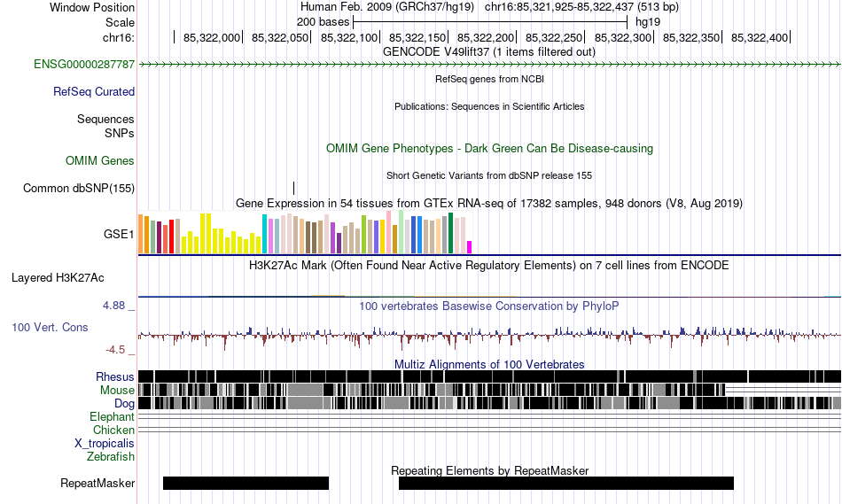Select the Sequences track label
Viewport: 842px width, 504px height.
[105, 120]
